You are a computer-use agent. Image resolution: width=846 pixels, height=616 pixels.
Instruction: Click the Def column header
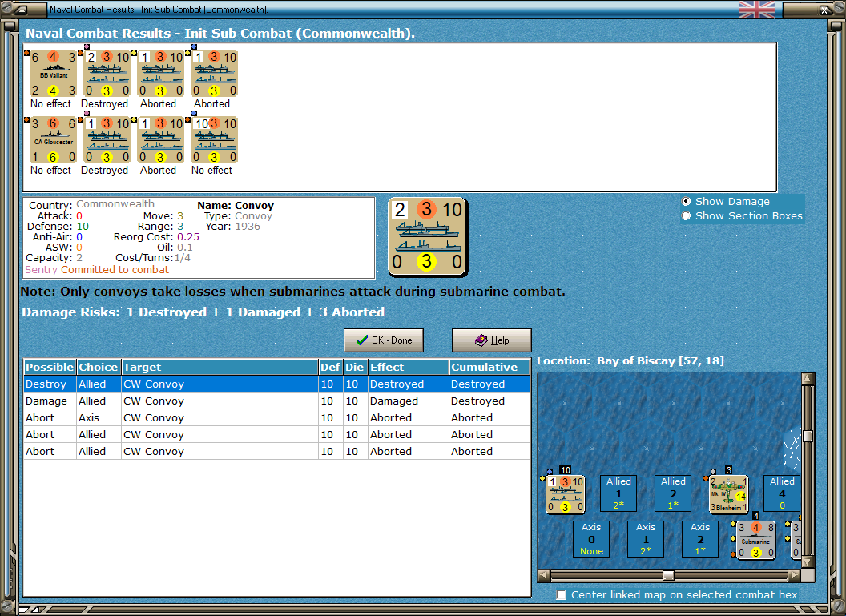(330, 367)
